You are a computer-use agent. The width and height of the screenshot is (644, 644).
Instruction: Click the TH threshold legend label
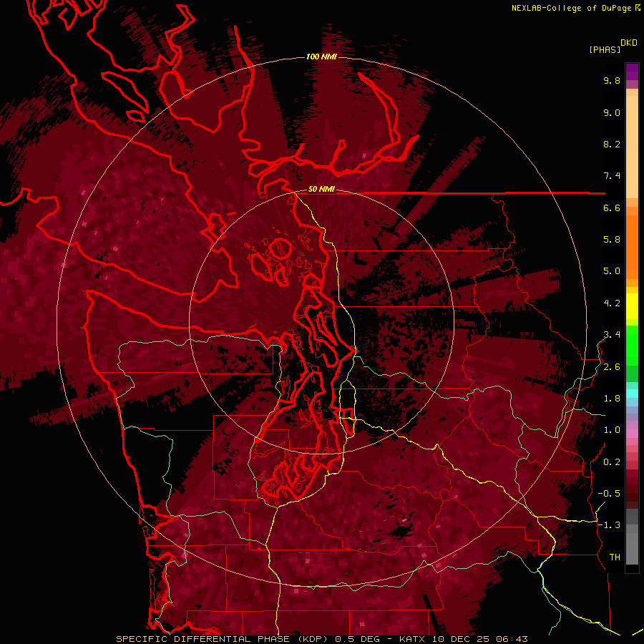[x=615, y=557]
